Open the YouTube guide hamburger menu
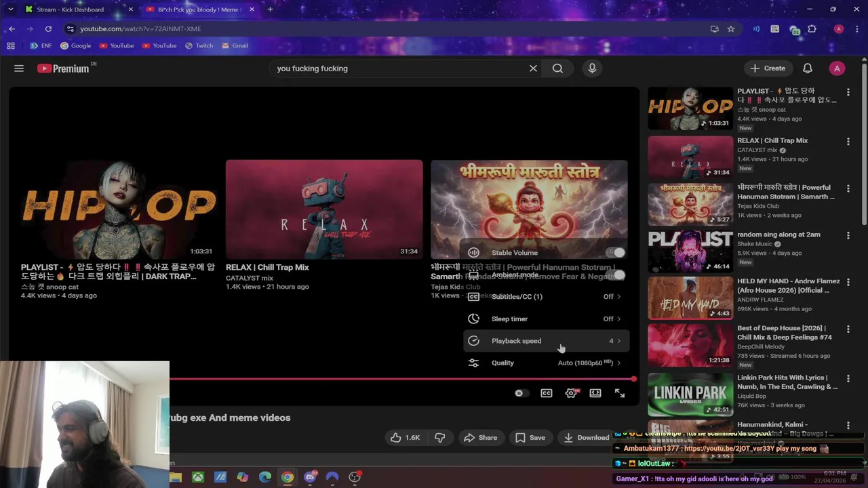 click(x=19, y=68)
